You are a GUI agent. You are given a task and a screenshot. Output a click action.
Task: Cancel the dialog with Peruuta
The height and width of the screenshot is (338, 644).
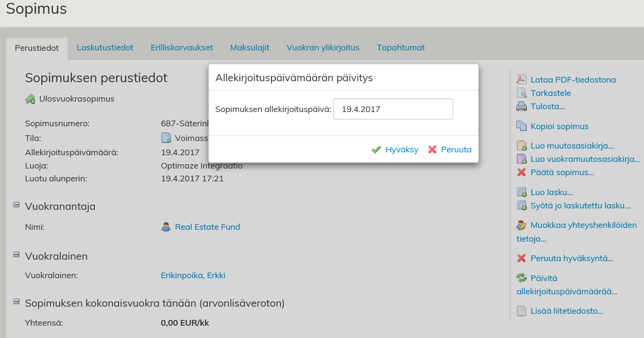[449, 150]
